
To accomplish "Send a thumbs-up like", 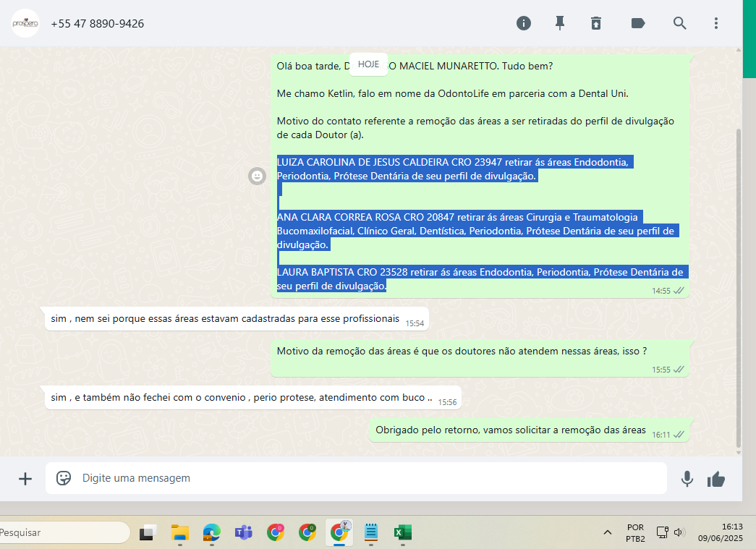I will point(716,479).
